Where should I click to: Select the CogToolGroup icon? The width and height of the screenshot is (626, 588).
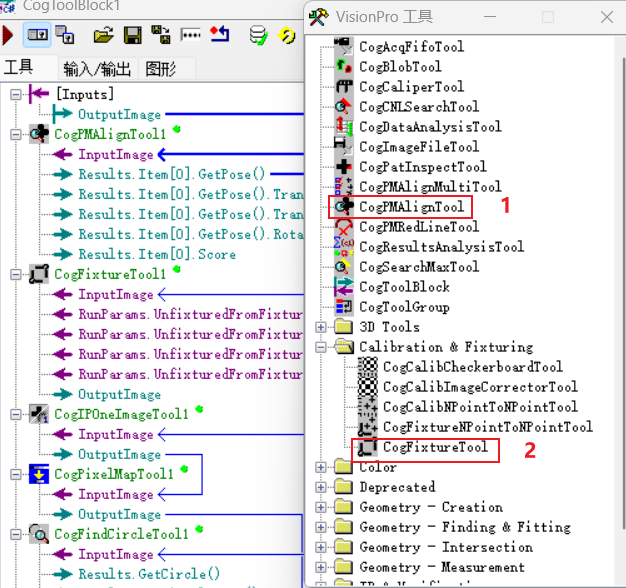point(343,307)
